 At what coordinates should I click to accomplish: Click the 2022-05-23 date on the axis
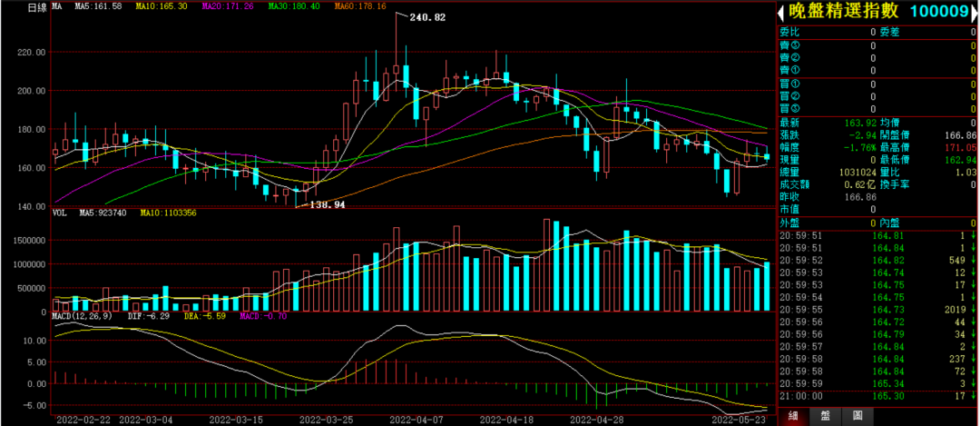[740, 420]
